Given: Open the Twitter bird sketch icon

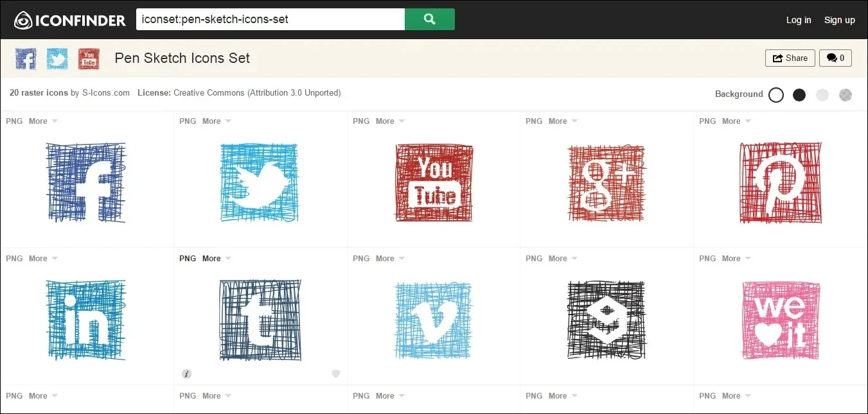Looking at the screenshot, I should pos(260,183).
